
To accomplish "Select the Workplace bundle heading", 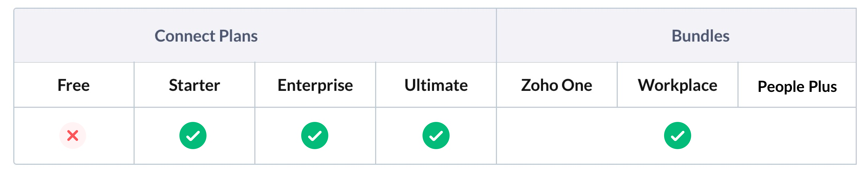I will point(678,85).
